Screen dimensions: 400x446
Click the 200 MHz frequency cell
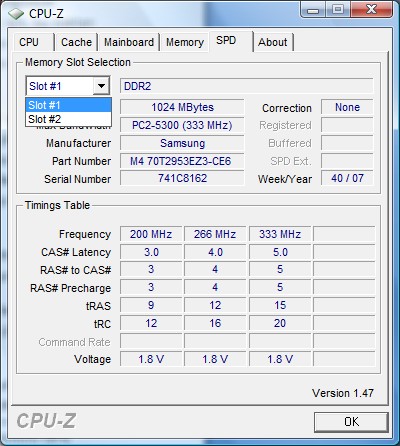(151, 234)
